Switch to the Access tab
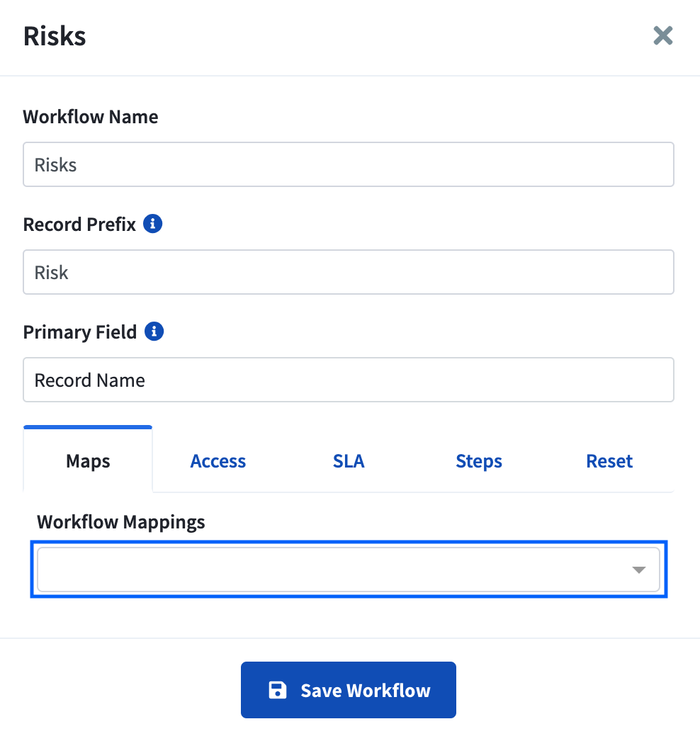The image size is (700, 736). click(x=218, y=460)
